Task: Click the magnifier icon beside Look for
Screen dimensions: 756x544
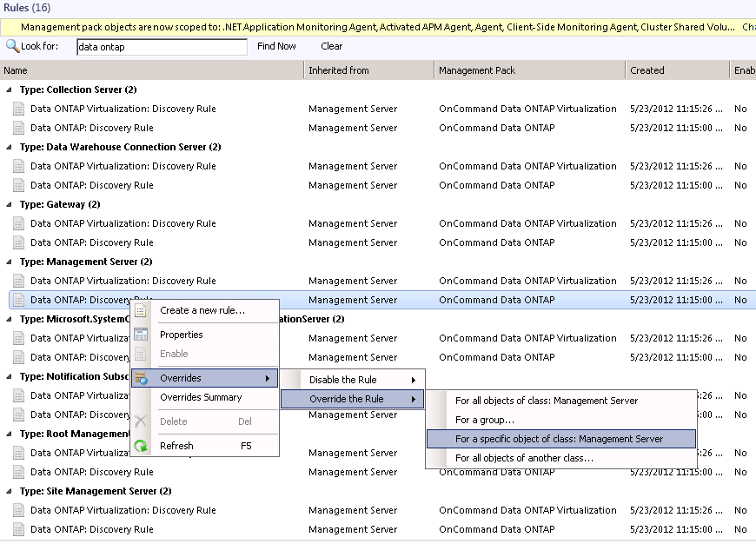Action: coord(13,46)
